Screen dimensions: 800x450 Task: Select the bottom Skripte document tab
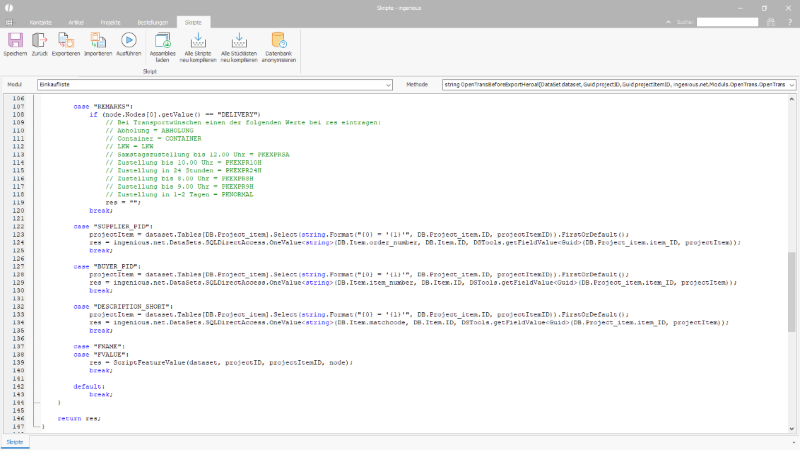15,442
